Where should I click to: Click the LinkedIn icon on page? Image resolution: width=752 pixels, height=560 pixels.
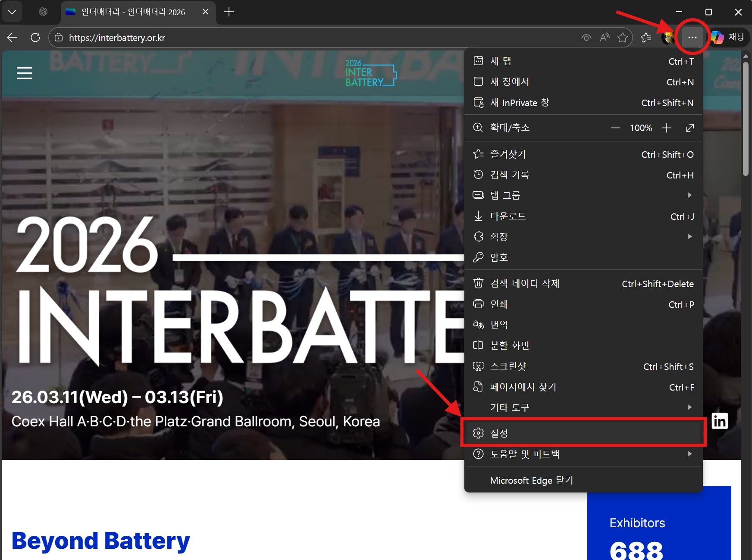pyautogui.click(x=719, y=421)
